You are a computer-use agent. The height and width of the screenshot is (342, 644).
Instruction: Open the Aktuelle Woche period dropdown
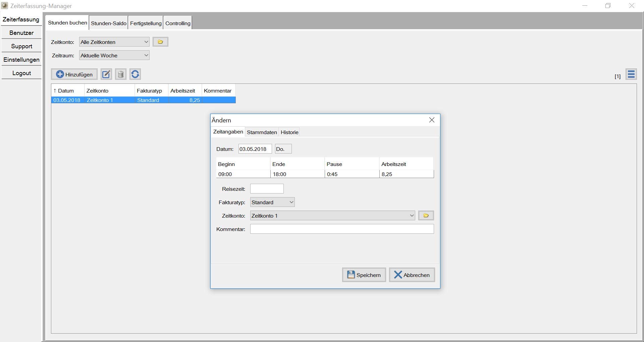click(x=114, y=55)
